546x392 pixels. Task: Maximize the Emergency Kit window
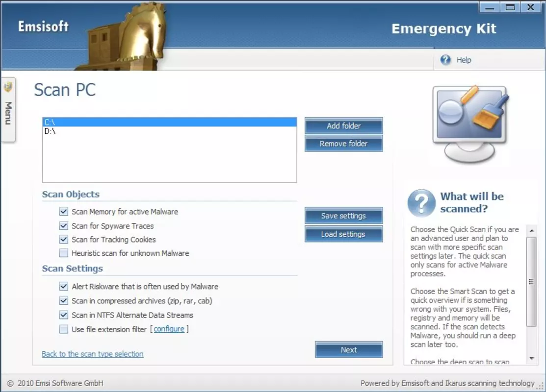pos(510,7)
